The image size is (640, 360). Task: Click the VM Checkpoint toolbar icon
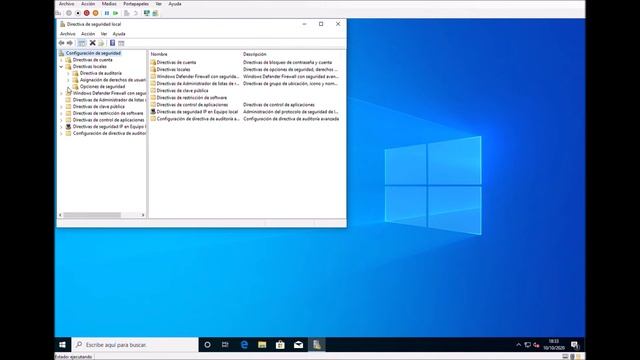(x=127, y=13)
